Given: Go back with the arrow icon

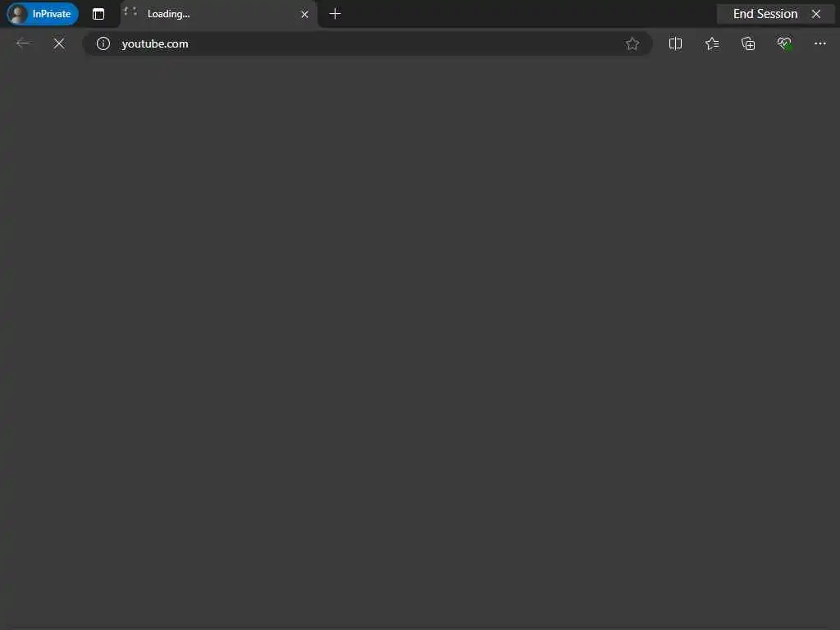Looking at the screenshot, I should point(23,43).
